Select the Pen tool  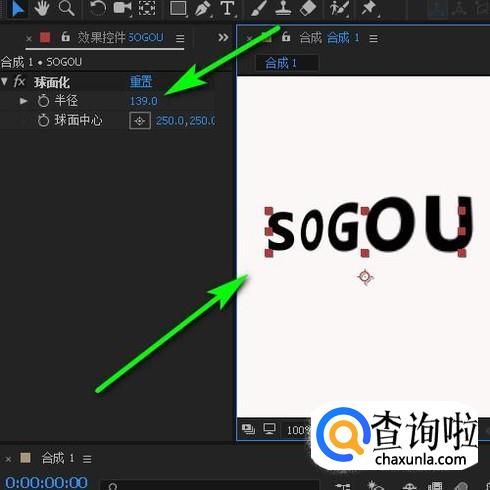pyautogui.click(x=203, y=9)
